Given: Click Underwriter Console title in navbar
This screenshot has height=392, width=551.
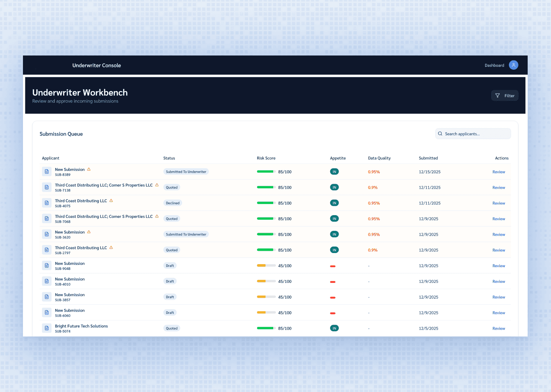Looking at the screenshot, I should coord(96,65).
